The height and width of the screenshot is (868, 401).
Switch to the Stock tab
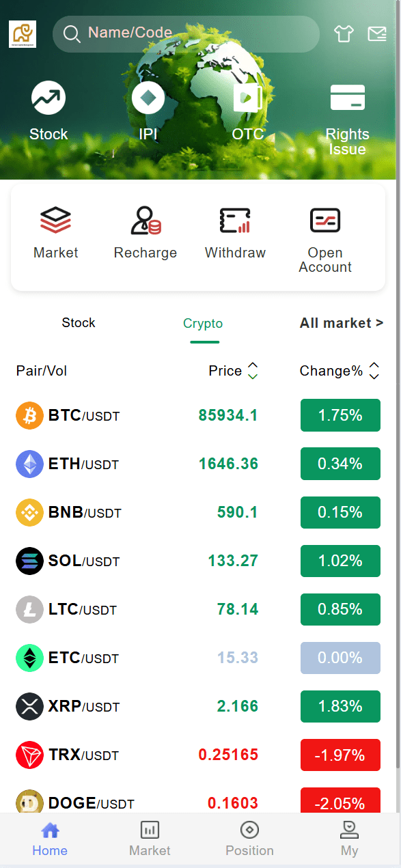click(78, 322)
